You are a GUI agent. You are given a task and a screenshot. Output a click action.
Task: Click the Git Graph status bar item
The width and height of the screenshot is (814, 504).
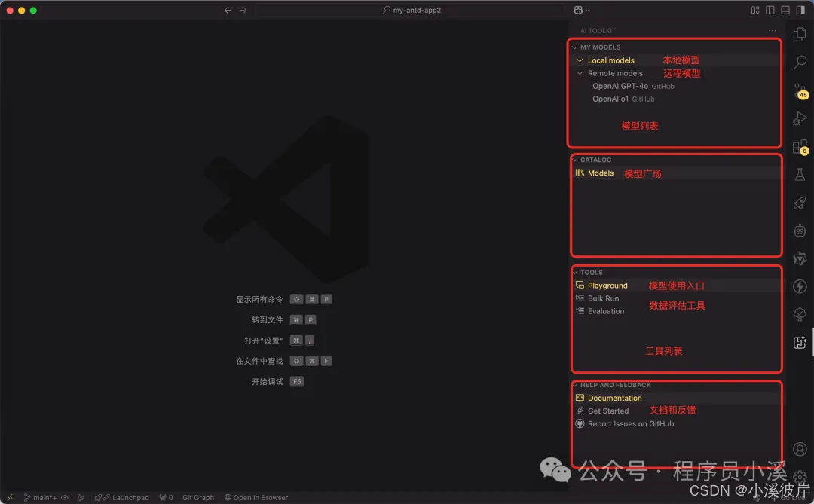(197, 497)
